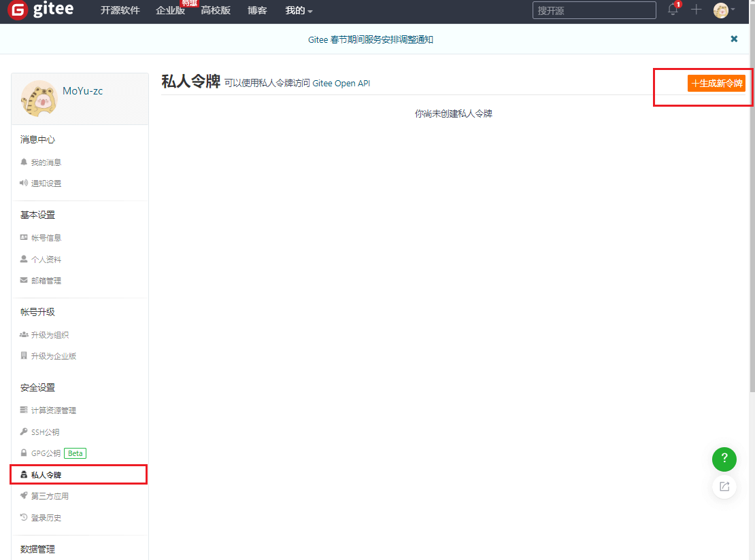Viewport: 755px width, 560px height.
Task: Click the Beta badge next to GPG公钥
Action: click(x=75, y=453)
